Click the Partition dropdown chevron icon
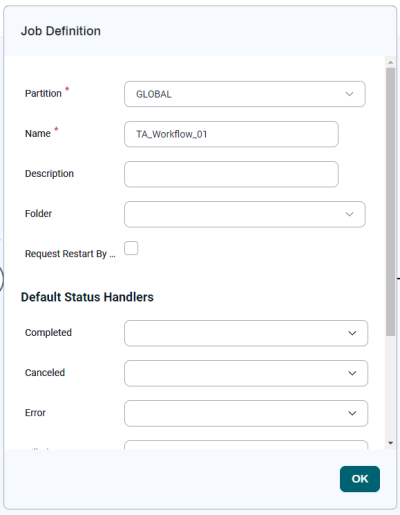Viewport: 400px width, 515px height. tap(349, 94)
